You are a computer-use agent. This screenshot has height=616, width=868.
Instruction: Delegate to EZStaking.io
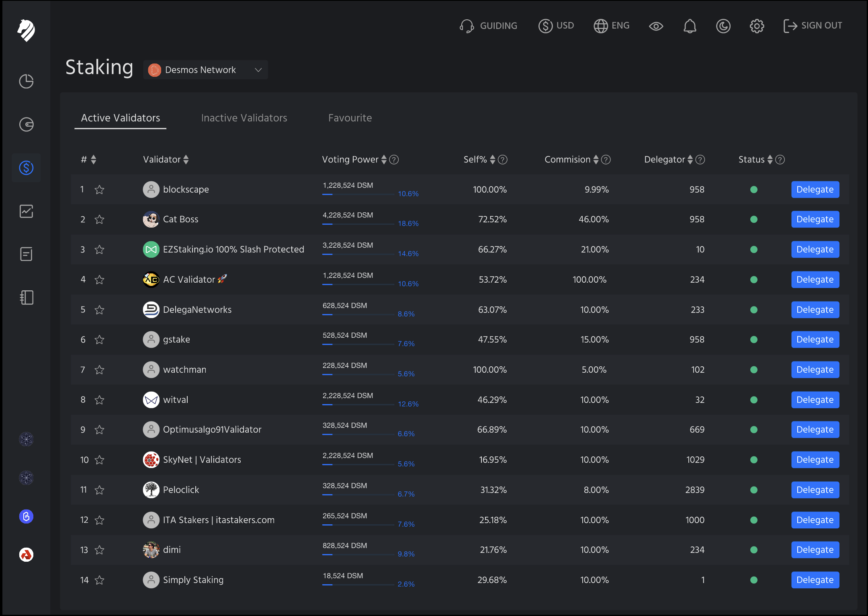pyautogui.click(x=815, y=249)
